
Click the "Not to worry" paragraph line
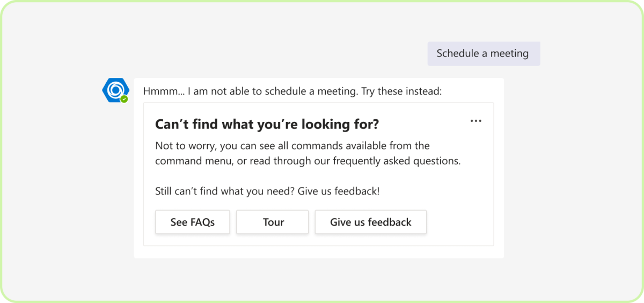[292, 146]
